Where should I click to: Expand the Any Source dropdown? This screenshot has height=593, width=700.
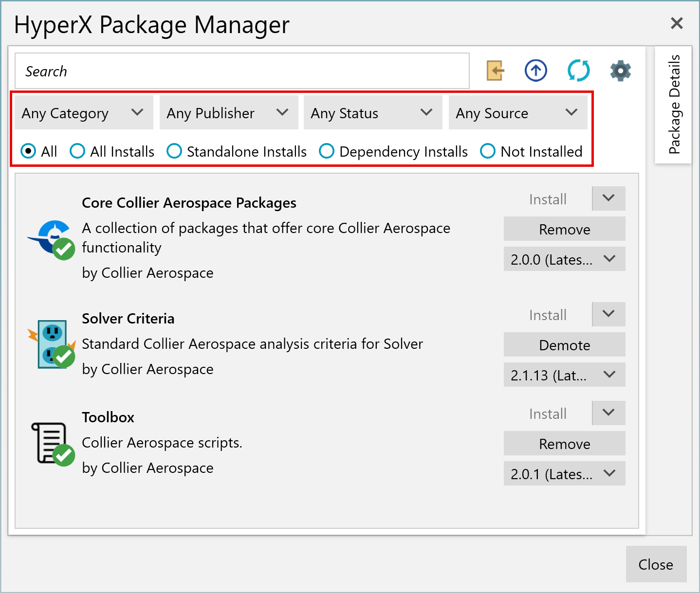[518, 112]
